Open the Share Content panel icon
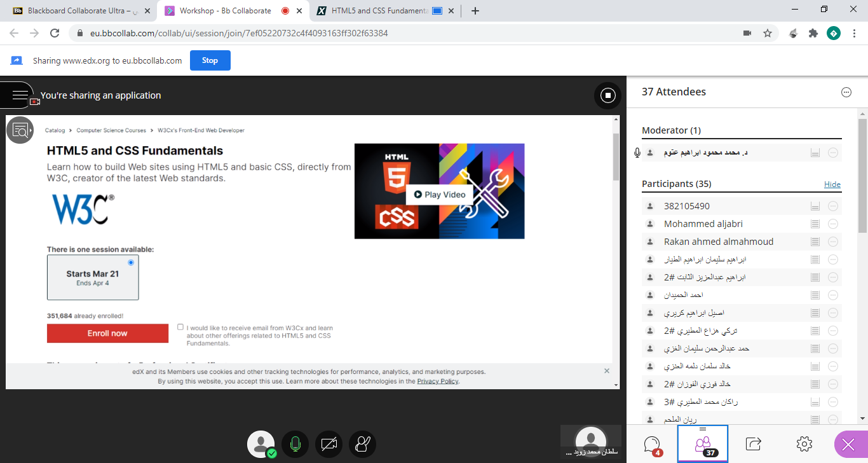Image resolution: width=868 pixels, height=463 pixels. pos(754,443)
